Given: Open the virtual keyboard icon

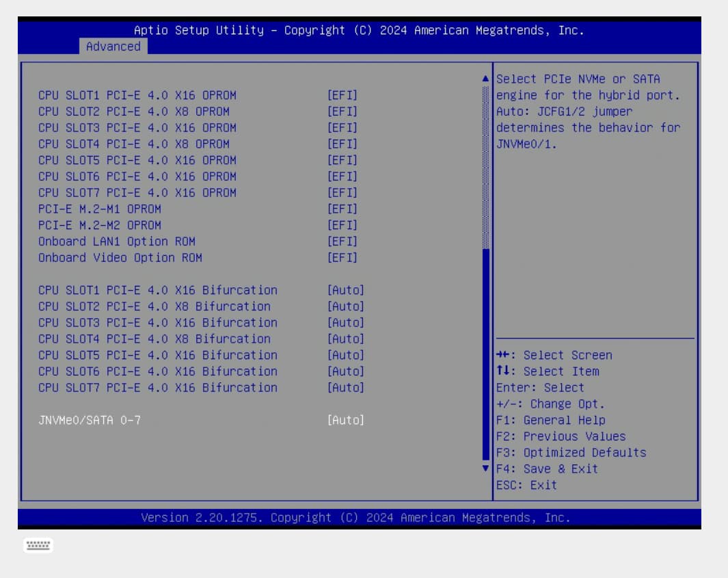Looking at the screenshot, I should [x=38, y=545].
